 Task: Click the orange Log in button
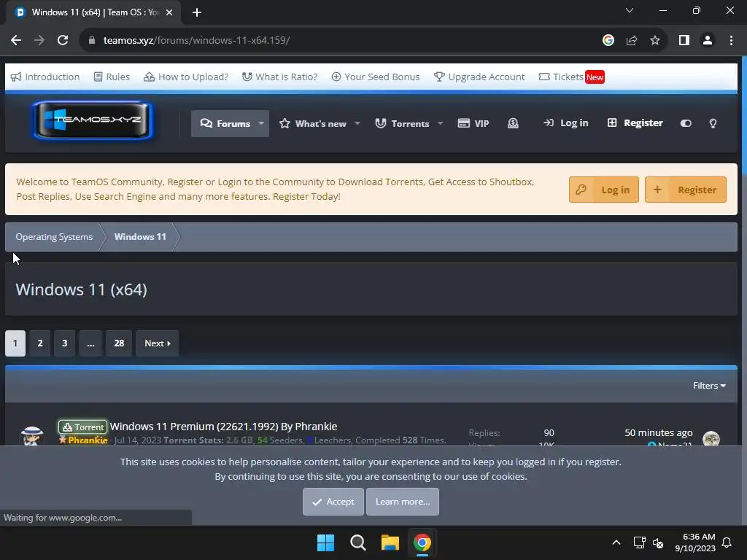603,190
